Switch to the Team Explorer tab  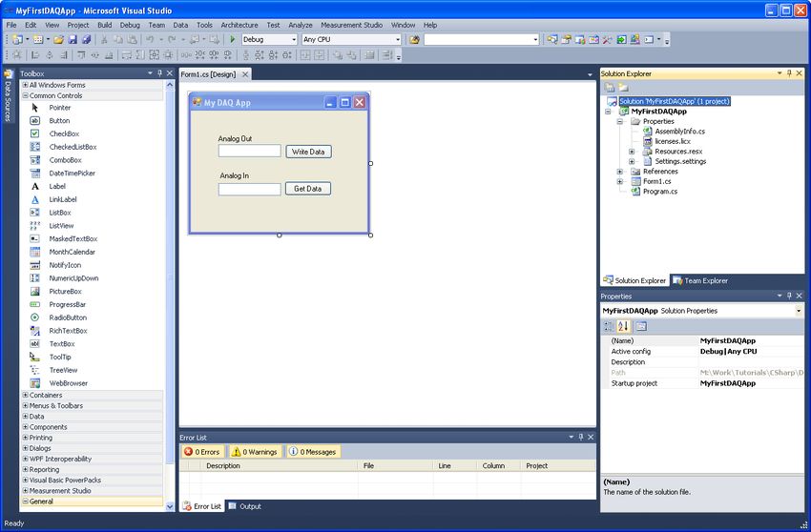click(x=700, y=280)
